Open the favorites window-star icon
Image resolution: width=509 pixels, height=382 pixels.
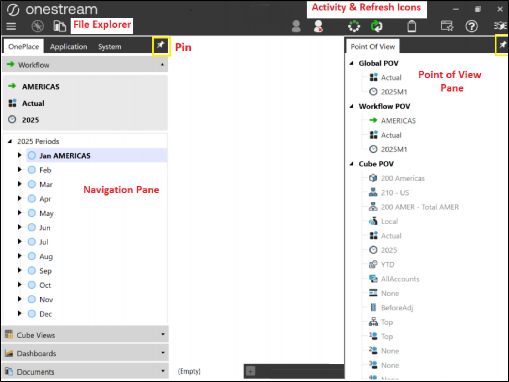[x=447, y=26]
